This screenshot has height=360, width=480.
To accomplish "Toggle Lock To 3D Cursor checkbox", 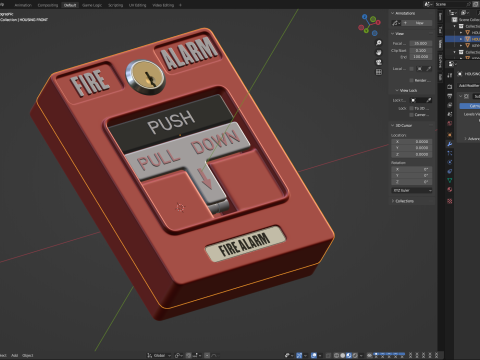I will [411, 108].
